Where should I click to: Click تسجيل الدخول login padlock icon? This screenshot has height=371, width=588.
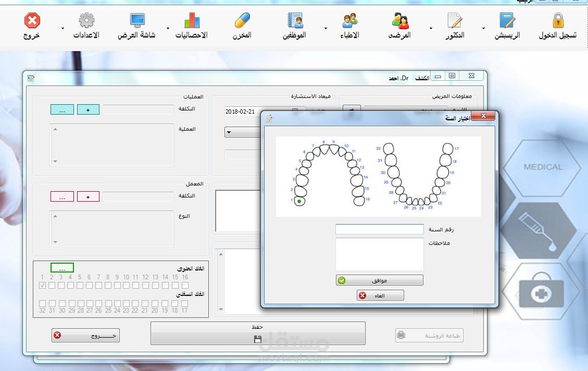pyautogui.click(x=558, y=20)
